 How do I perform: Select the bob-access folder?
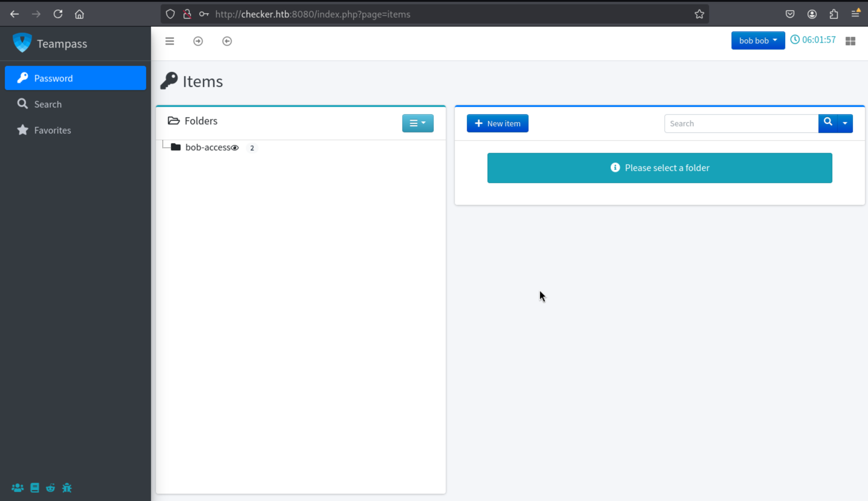coord(207,148)
